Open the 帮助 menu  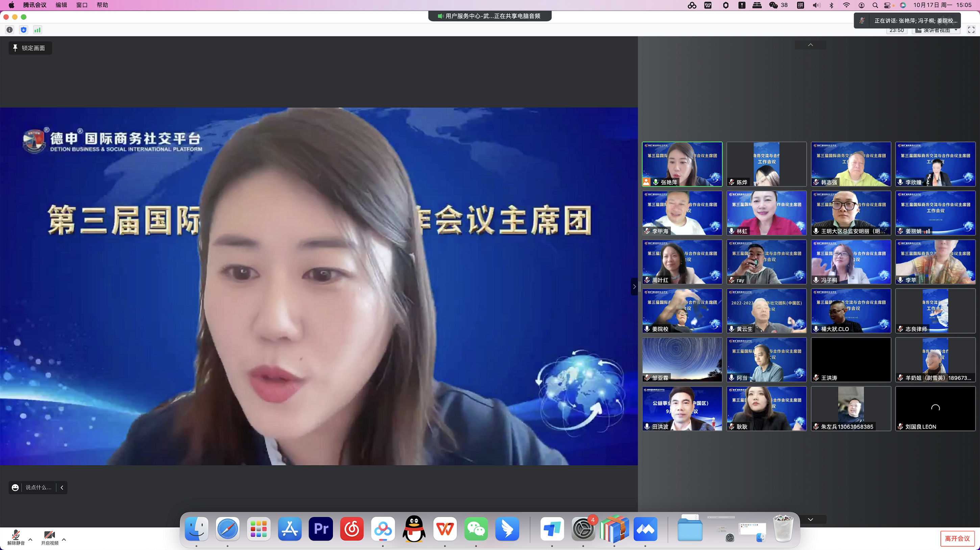click(x=102, y=5)
